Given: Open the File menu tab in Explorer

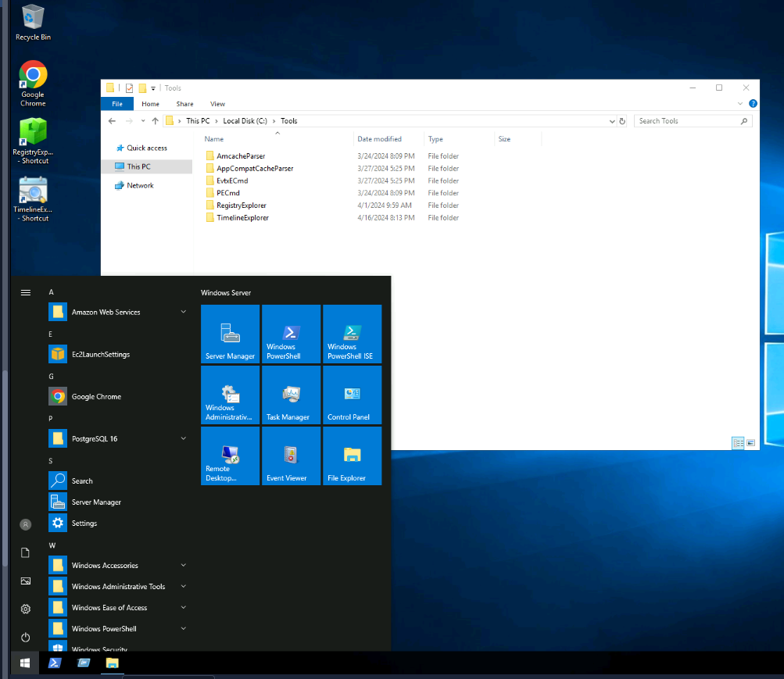Looking at the screenshot, I should pos(117,104).
